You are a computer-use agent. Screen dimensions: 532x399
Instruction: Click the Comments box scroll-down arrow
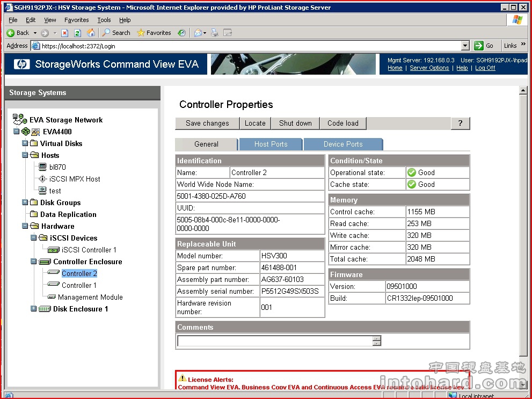(377, 343)
